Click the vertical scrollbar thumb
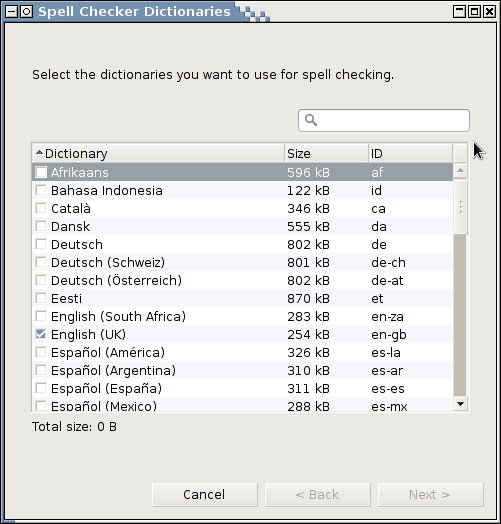 pos(461,207)
